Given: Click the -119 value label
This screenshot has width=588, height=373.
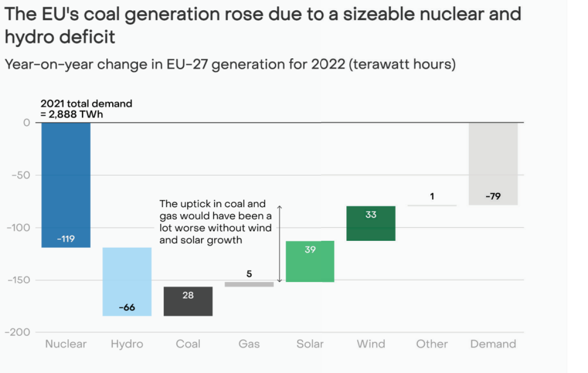Looking at the screenshot, I should click(66, 240).
